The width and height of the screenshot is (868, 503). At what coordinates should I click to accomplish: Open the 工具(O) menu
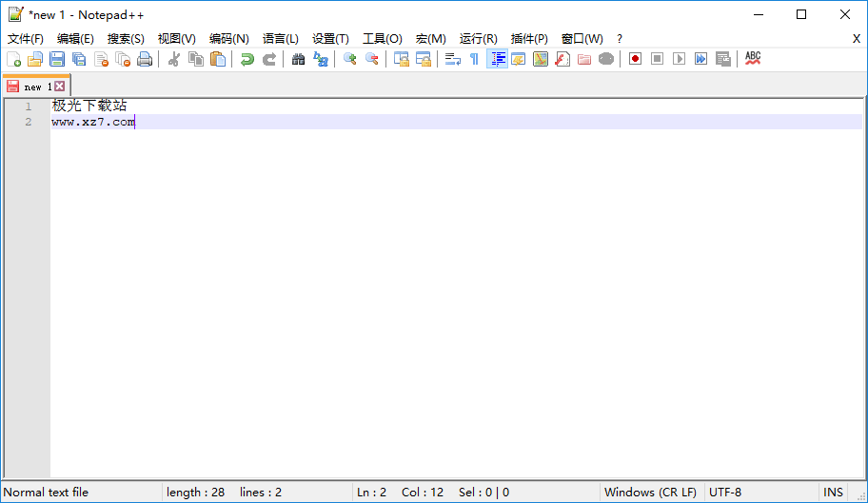382,39
